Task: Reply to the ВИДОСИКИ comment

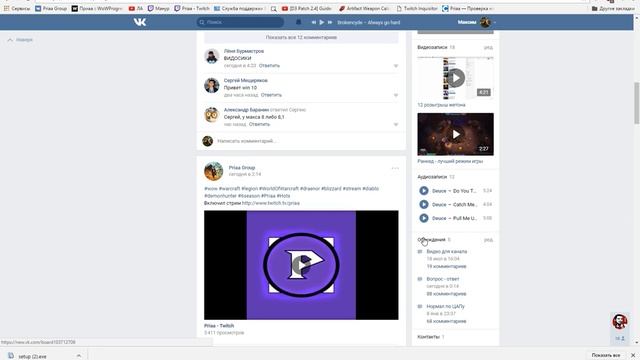Action: pos(269,65)
